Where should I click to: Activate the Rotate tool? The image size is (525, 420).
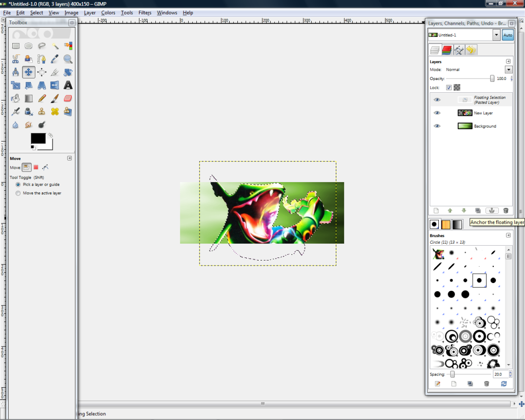click(68, 72)
